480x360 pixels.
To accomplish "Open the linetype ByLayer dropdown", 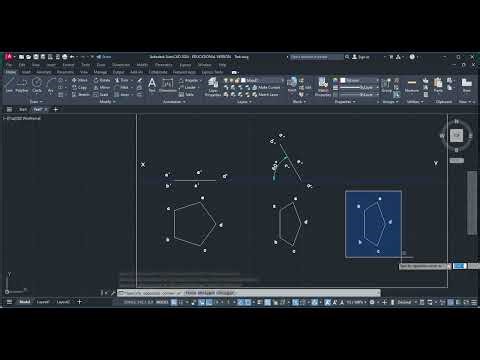I will pos(359,95).
